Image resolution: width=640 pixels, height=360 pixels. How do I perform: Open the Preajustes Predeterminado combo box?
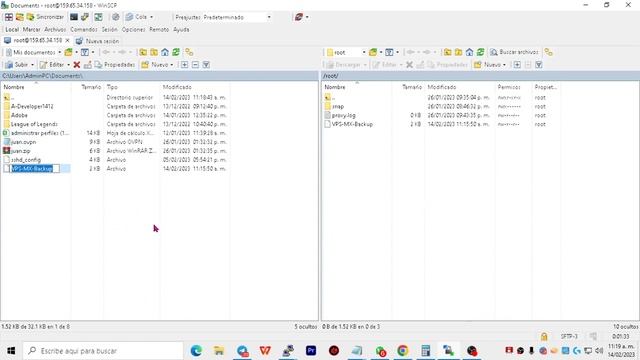click(x=237, y=17)
